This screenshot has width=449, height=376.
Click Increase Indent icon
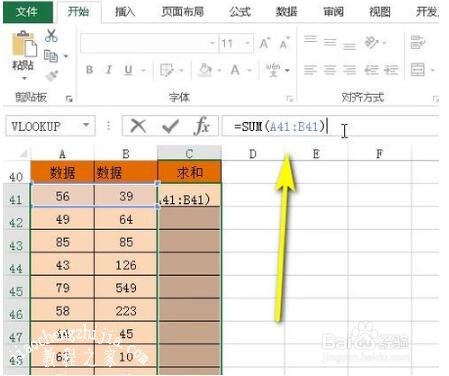coord(391,70)
